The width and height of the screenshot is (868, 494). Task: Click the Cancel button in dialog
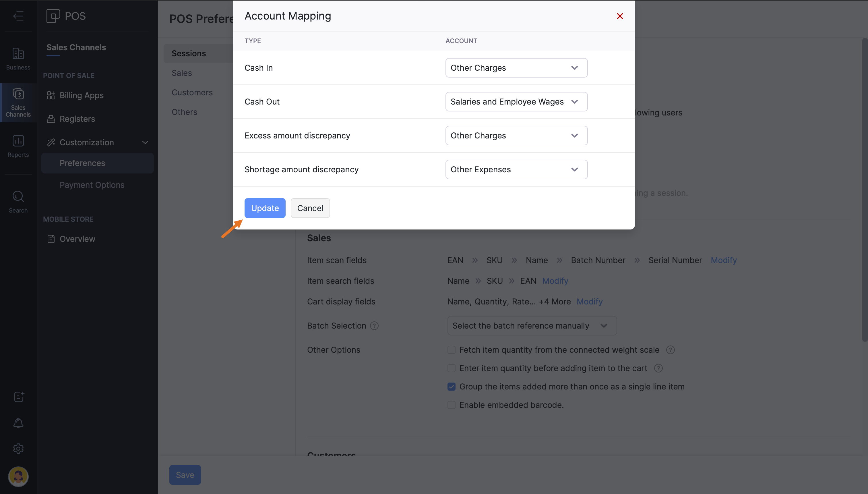pyautogui.click(x=310, y=208)
